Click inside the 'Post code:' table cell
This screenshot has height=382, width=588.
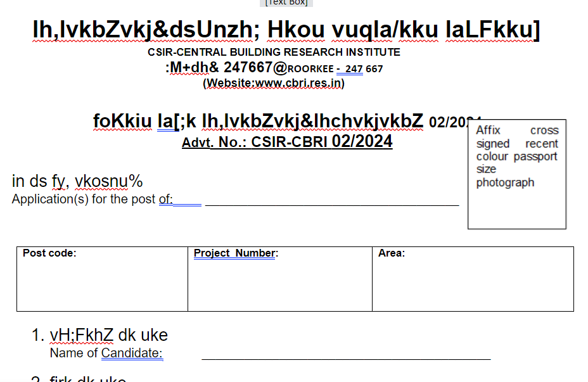tap(102, 279)
